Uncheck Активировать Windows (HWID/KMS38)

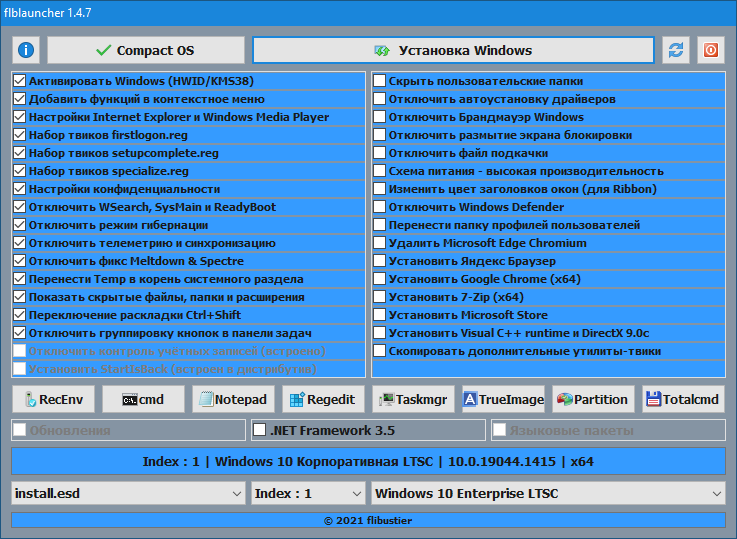[x=19, y=81]
